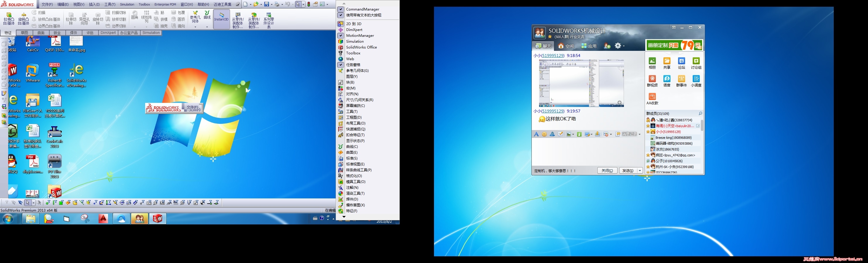Click the font style 'A' icon in QQ chat

point(536,134)
